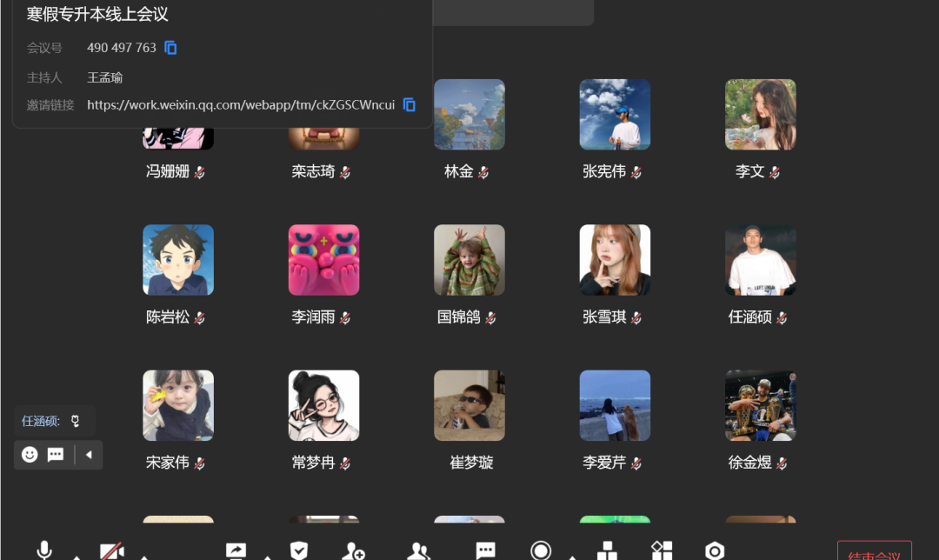Click the meeting number text 490 497 763

tap(122, 48)
